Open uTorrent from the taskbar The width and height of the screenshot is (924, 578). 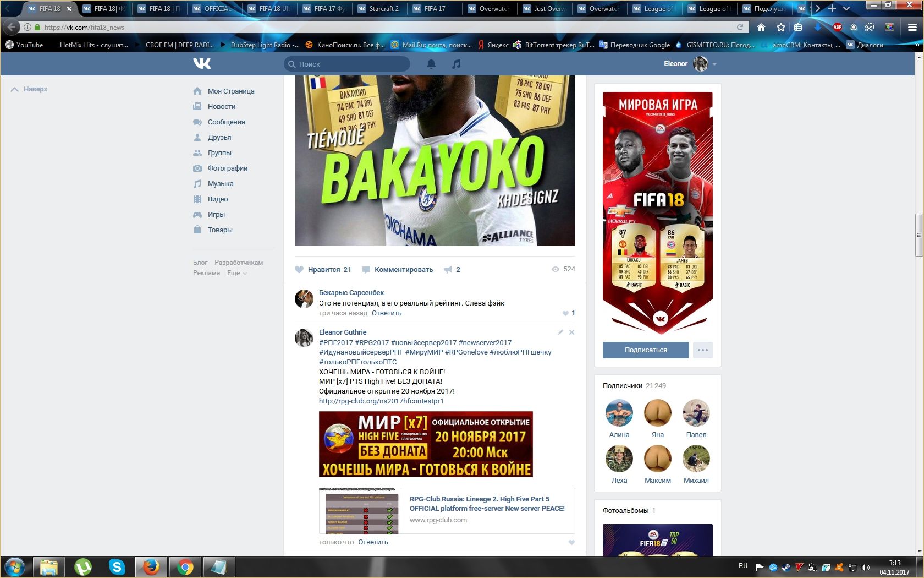[83, 566]
